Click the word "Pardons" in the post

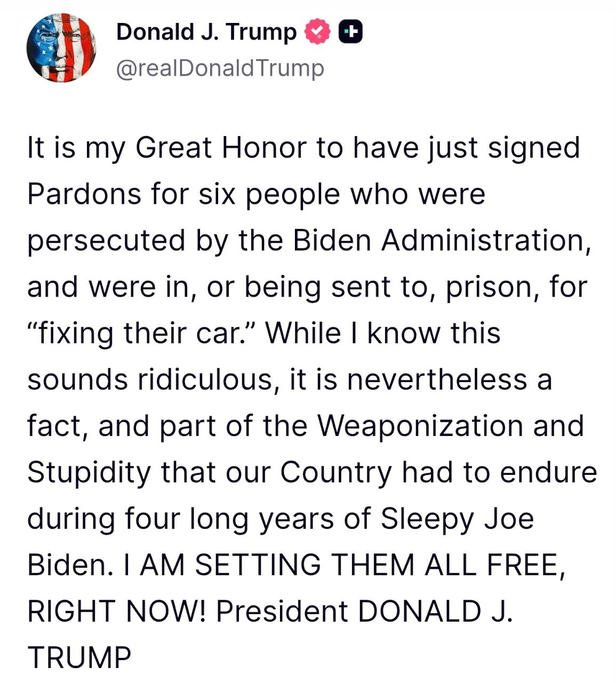click(84, 193)
